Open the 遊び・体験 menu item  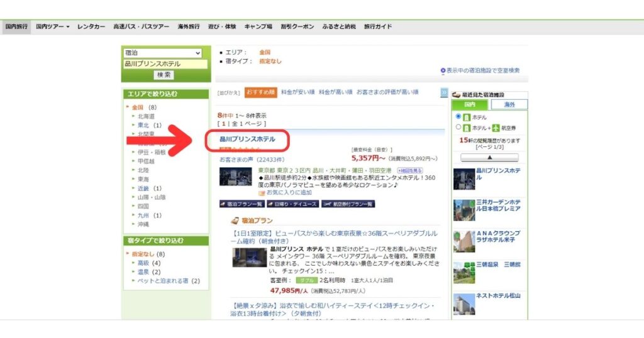point(222,26)
